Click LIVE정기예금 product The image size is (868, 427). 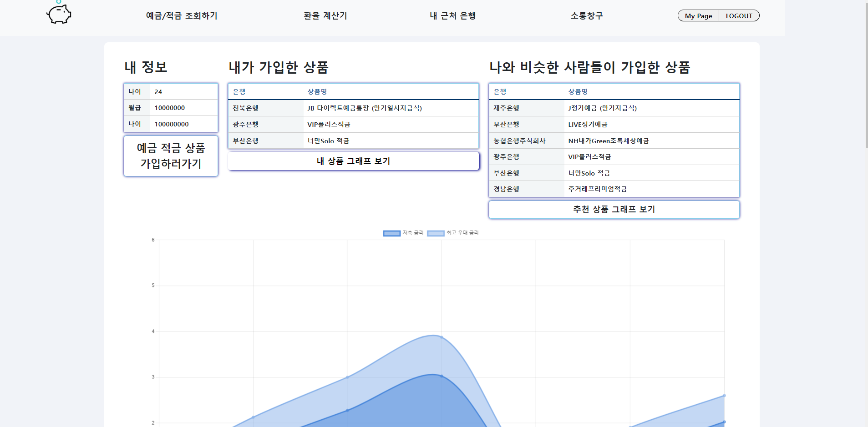tap(588, 125)
